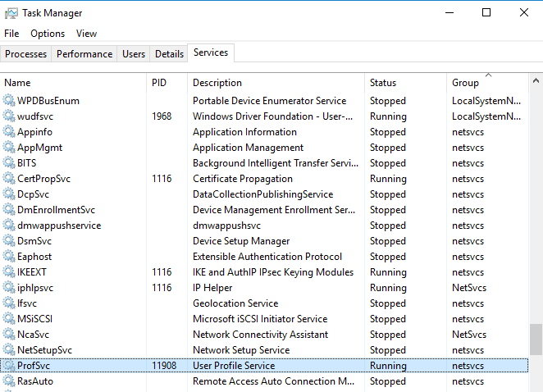The image size is (543, 392).
Task: Open the View menu
Action: click(86, 34)
